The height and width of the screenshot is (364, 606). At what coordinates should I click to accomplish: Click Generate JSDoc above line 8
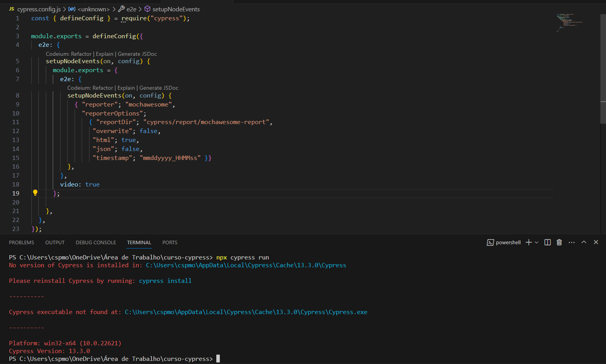[159, 88]
